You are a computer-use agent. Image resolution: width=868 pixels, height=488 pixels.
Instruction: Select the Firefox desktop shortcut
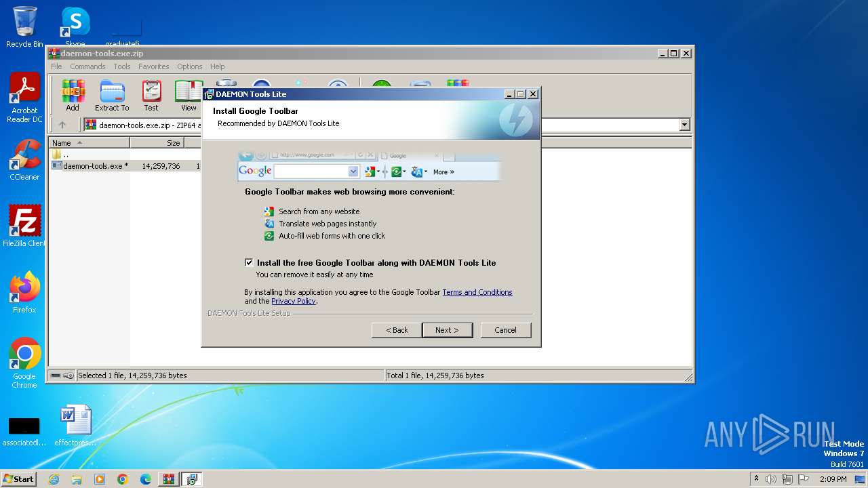(24, 292)
